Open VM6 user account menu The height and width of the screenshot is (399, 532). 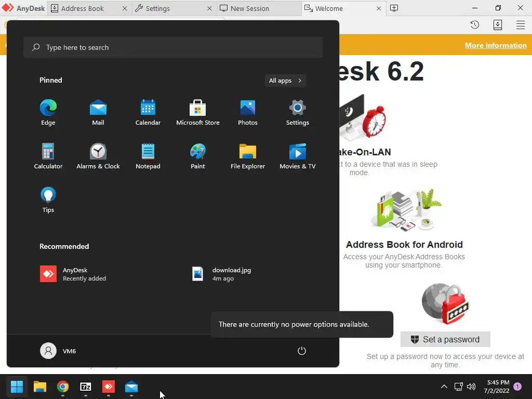click(x=58, y=351)
